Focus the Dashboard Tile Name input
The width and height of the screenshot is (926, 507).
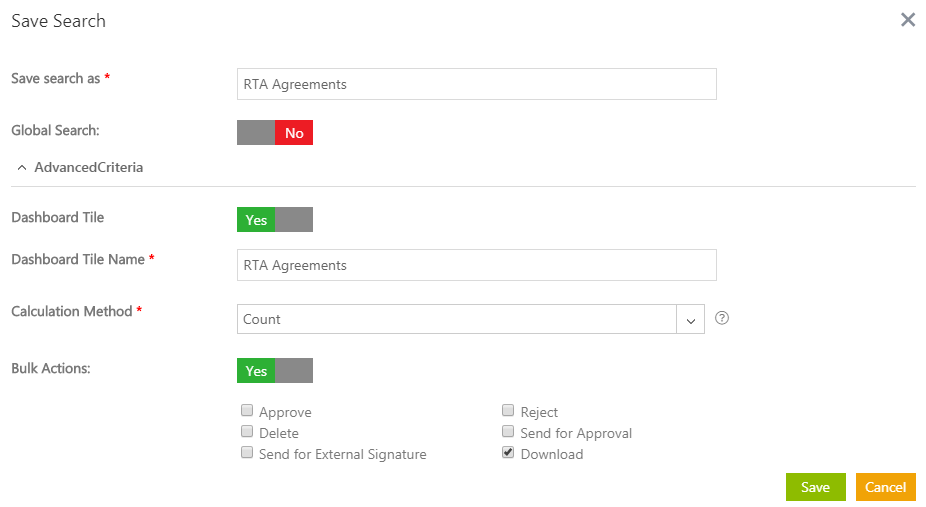pos(477,266)
